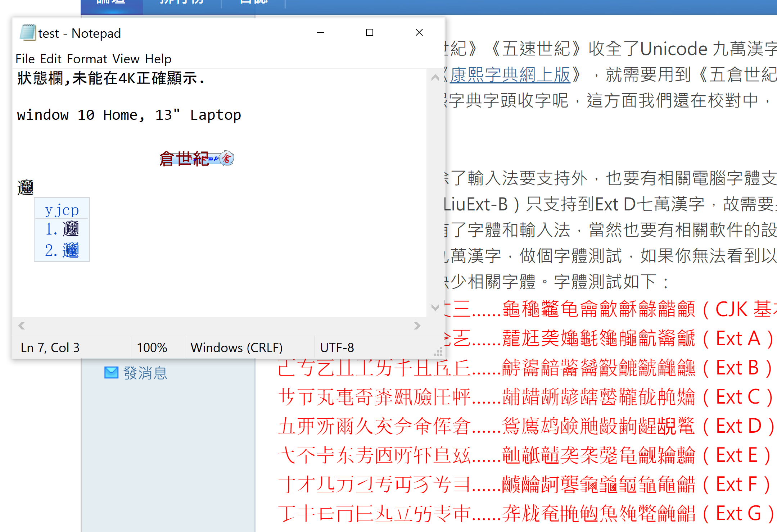Click the Ext C test line in web page
The height and width of the screenshot is (532, 777).
tap(525, 397)
